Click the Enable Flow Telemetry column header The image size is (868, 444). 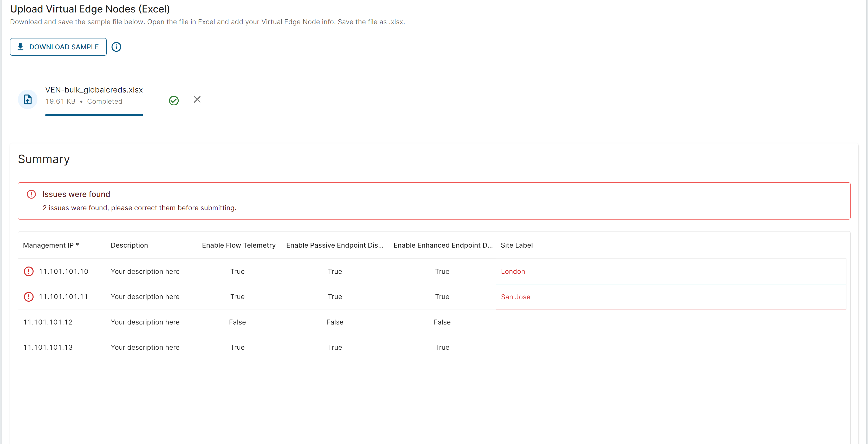click(238, 245)
